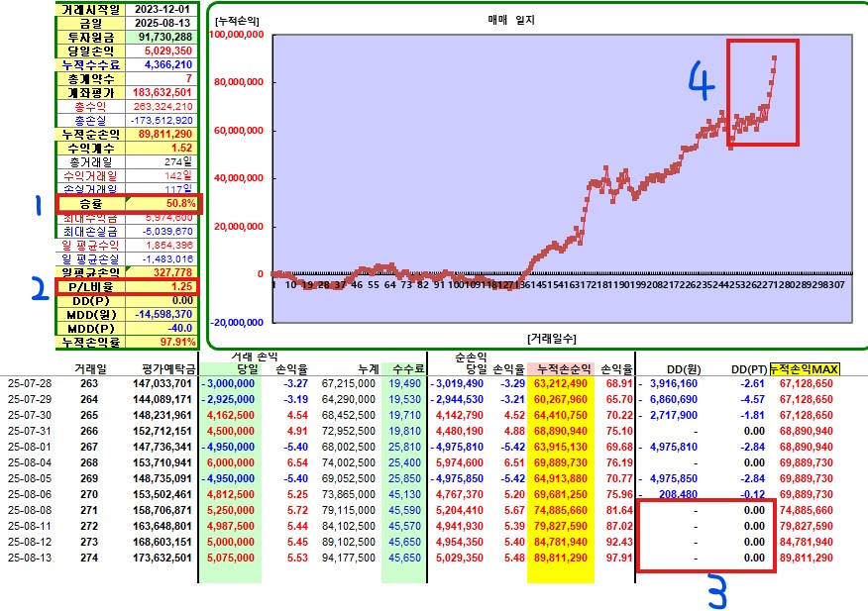Click the 누적손익율 label cell
The width and height of the screenshot is (868, 611).
(x=91, y=342)
